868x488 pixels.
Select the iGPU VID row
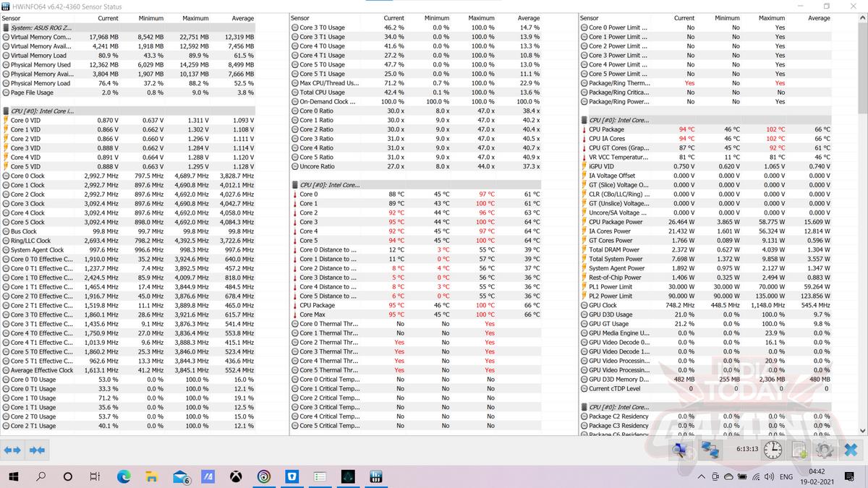pos(706,166)
